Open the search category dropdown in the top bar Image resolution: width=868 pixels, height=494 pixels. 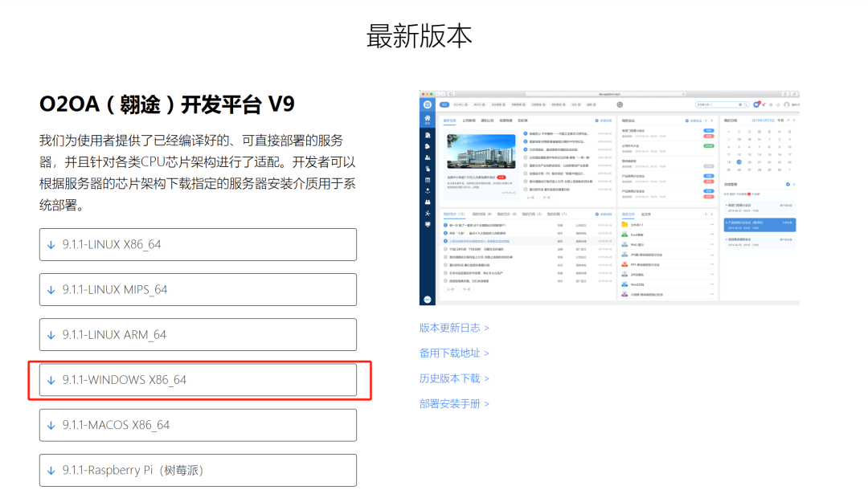click(x=740, y=104)
